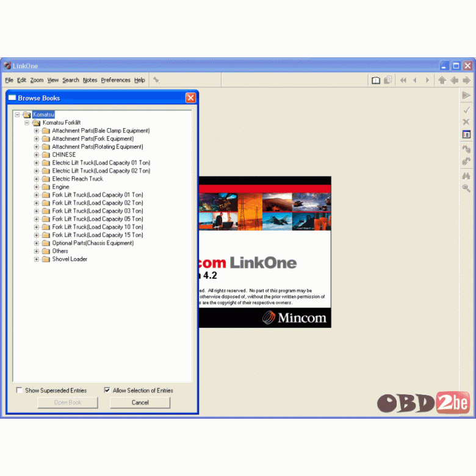This screenshot has width=476, height=476.
Task: Open the Edit menu
Action: (21, 80)
